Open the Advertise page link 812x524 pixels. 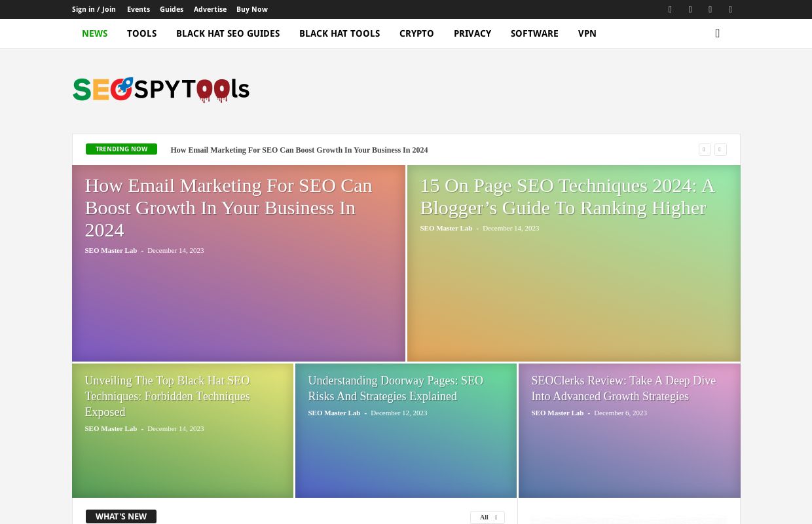click(210, 9)
